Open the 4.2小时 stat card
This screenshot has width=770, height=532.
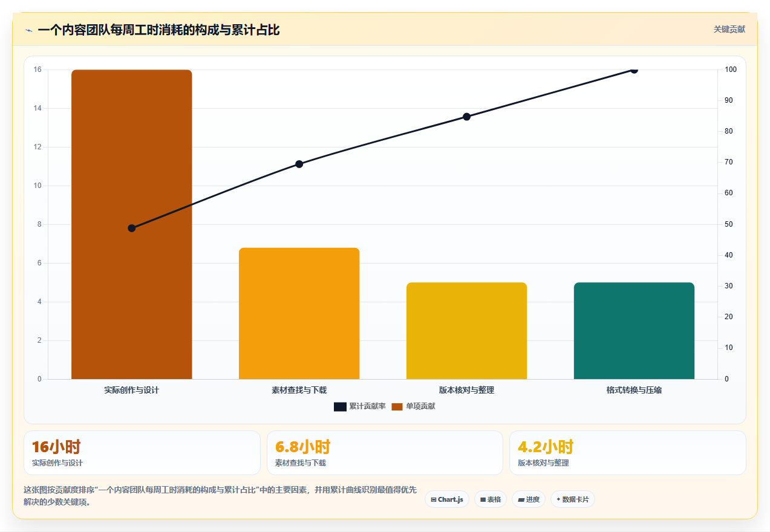click(x=628, y=453)
